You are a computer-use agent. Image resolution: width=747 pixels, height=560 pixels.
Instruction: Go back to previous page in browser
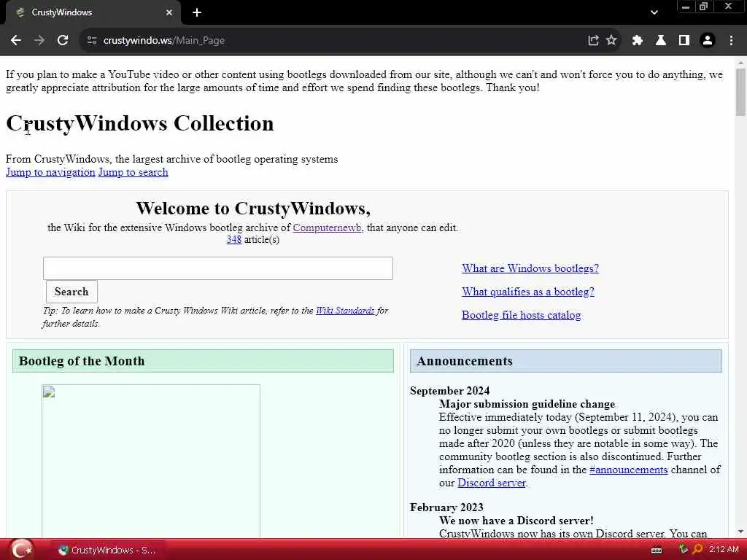(16, 41)
